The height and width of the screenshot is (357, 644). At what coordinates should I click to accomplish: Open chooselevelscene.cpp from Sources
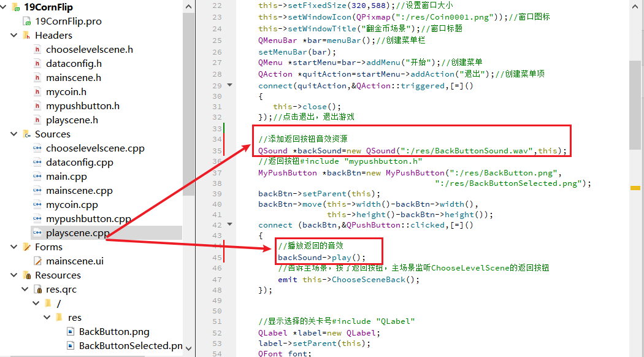pyautogui.click(x=95, y=148)
